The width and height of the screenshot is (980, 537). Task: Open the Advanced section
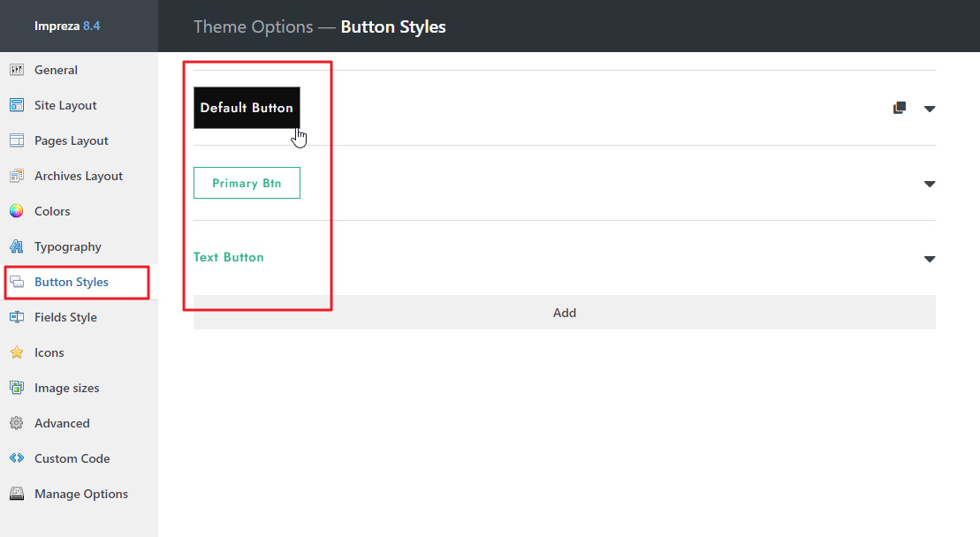point(79,423)
